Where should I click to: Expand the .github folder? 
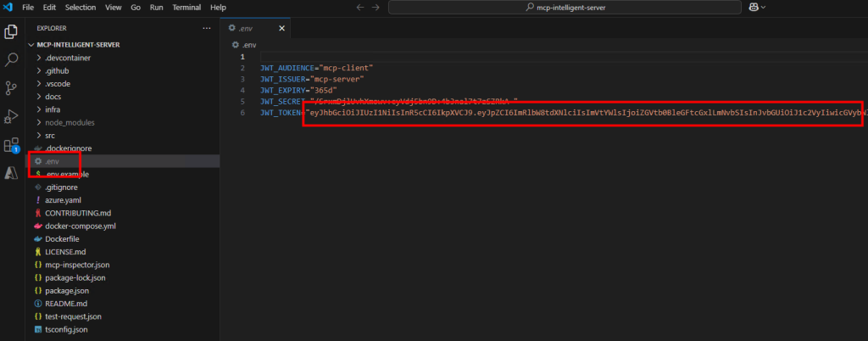(x=39, y=71)
